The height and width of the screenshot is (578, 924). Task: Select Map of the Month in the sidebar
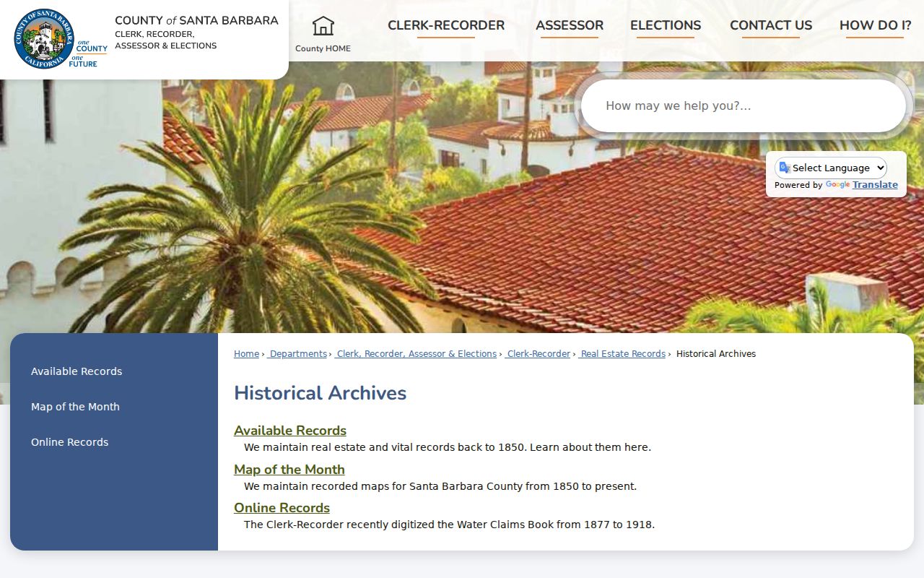point(75,407)
